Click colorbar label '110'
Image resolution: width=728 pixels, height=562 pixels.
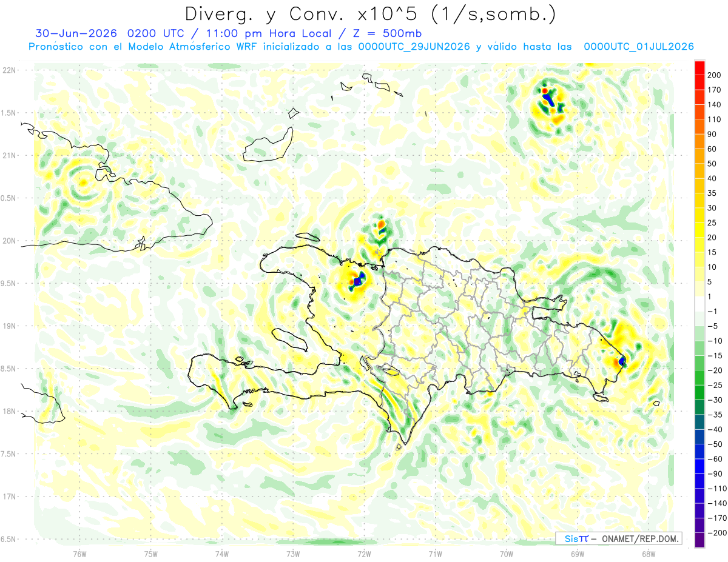point(715,119)
